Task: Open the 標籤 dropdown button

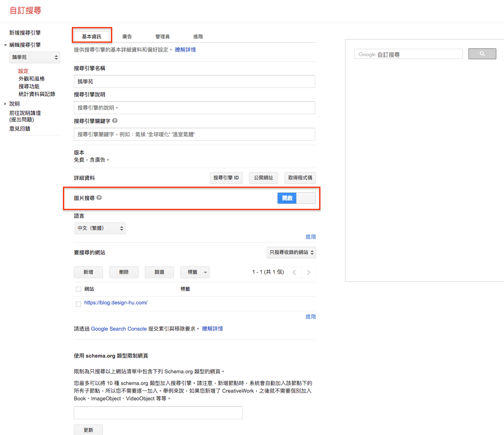Action: (194, 272)
